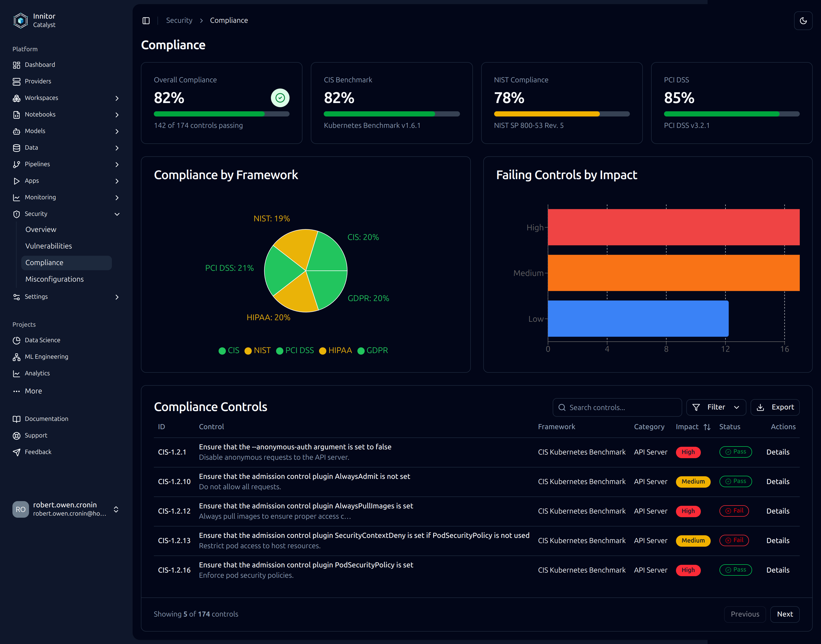This screenshot has width=821, height=644.
Task: Click the red High bar in the chart
Action: pos(673,227)
